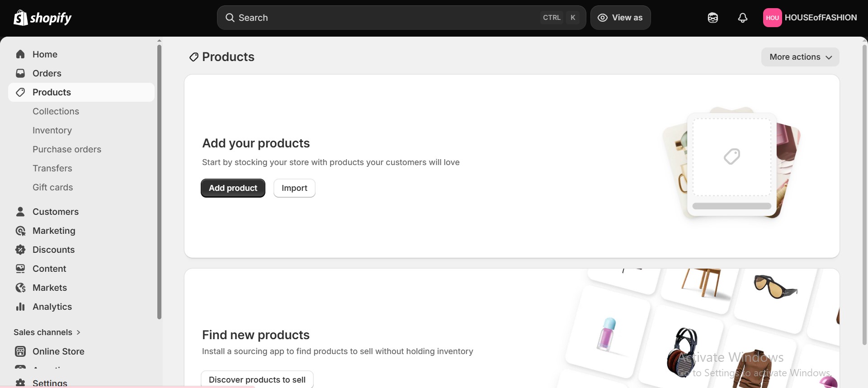Click the View as eye icon

[602, 18]
